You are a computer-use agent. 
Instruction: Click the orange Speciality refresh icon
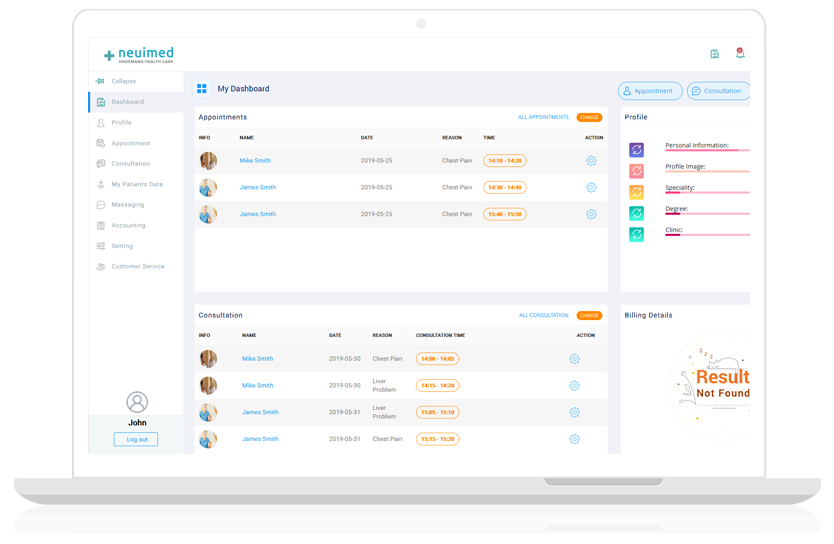point(637,192)
